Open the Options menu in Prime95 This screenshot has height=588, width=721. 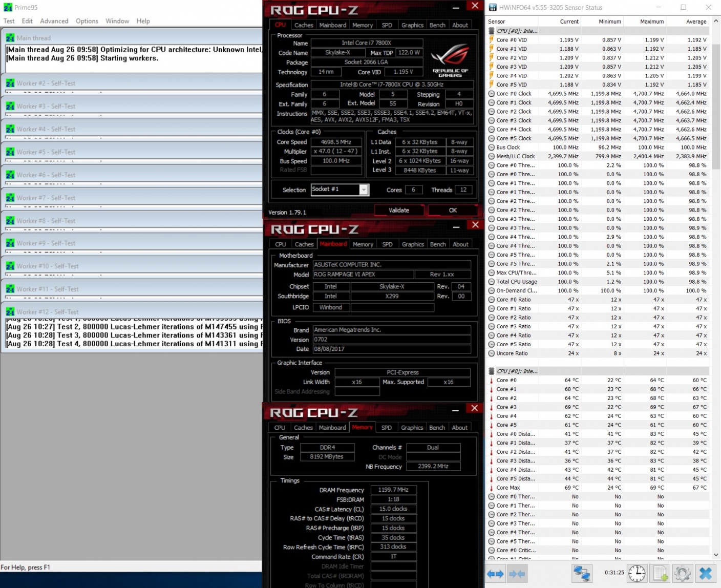click(x=87, y=21)
